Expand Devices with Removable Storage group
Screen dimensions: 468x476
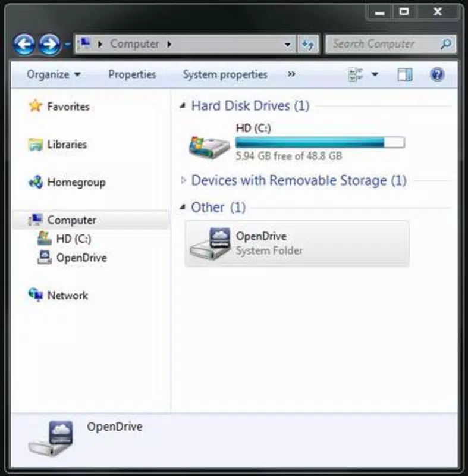coord(183,180)
